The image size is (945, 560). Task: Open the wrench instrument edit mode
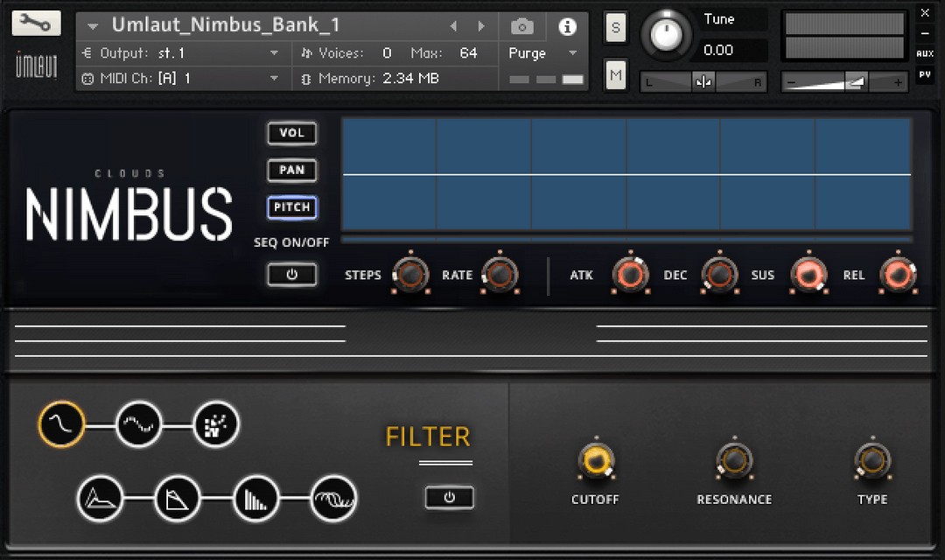click(x=37, y=24)
